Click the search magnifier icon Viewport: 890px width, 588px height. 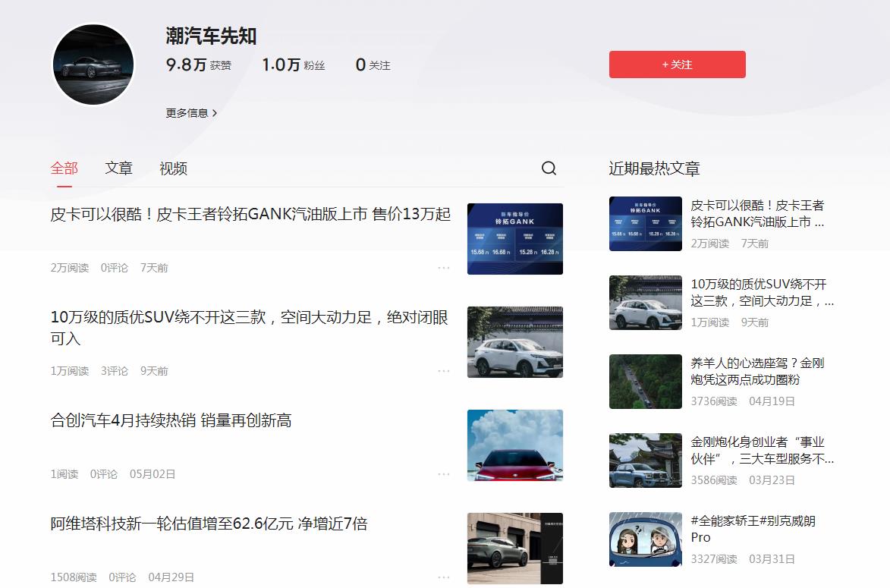(x=549, y=168)
